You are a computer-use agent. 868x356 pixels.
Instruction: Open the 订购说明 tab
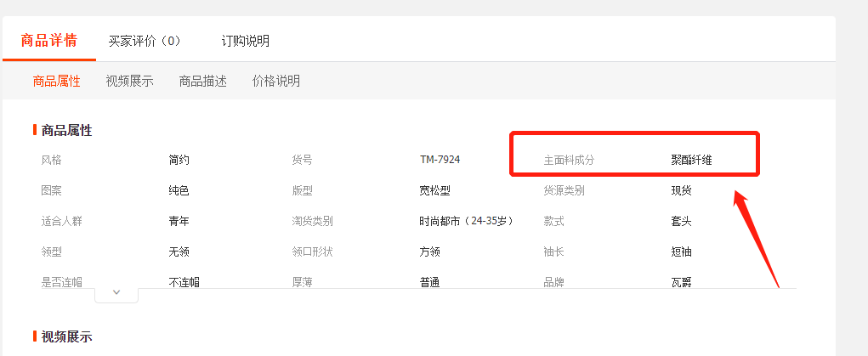pyautogui.click(x=245, y=41)
